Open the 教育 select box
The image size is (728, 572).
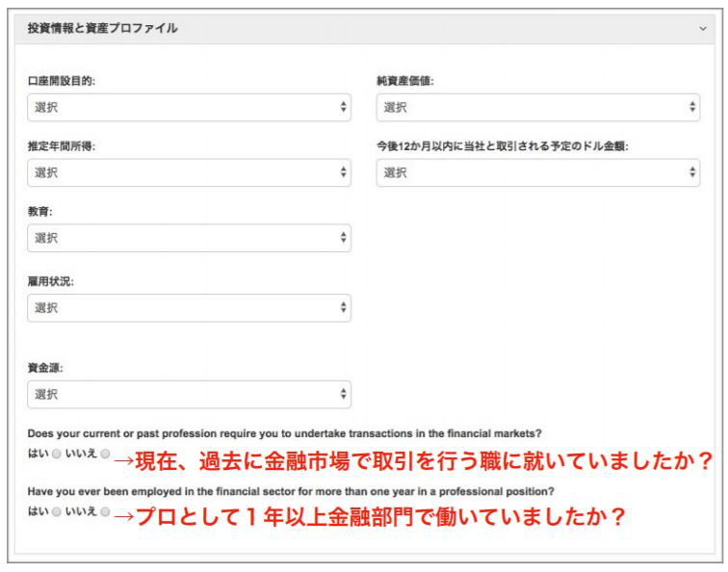(189, 238)
